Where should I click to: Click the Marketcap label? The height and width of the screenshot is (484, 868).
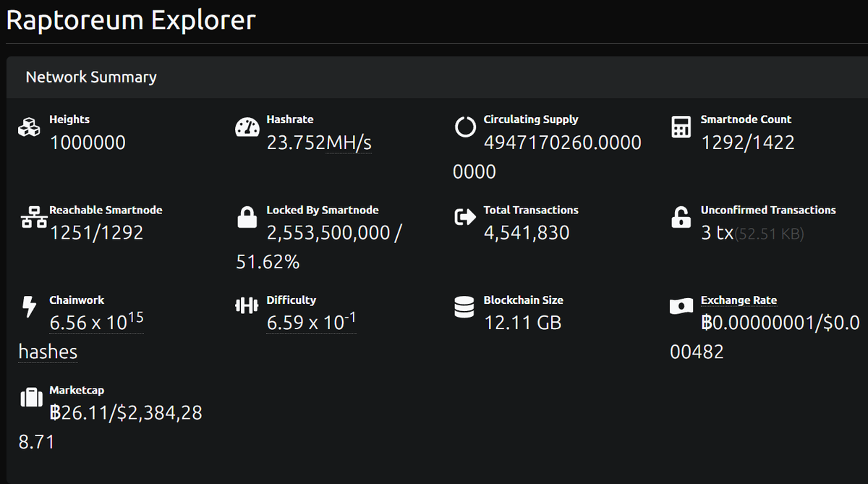(77, 391)
